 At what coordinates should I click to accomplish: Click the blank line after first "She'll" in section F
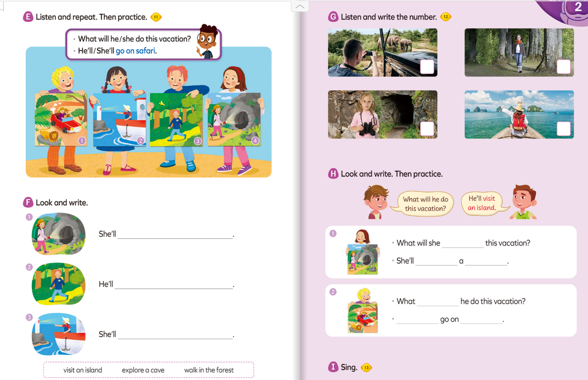175,235
